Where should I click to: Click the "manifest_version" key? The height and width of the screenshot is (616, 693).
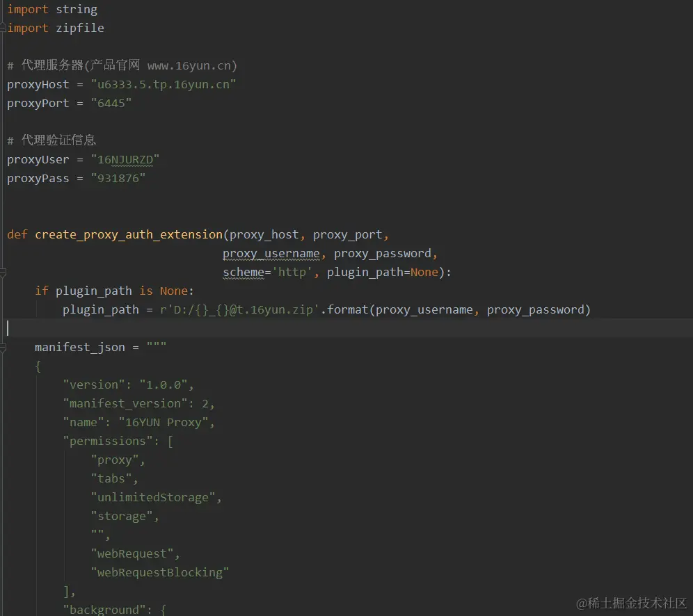[125, 404]
